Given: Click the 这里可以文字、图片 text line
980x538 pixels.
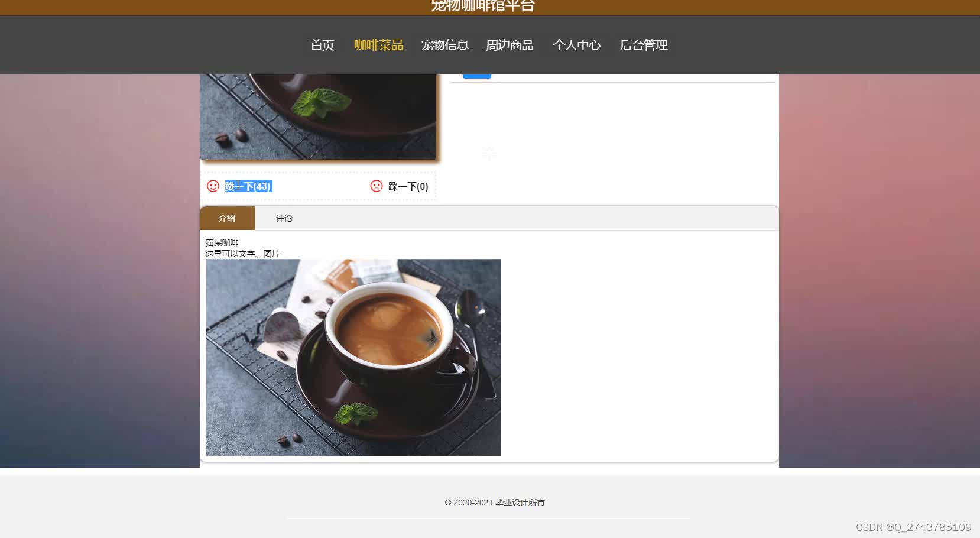Looking at the screenshot, I should point(242,254).
